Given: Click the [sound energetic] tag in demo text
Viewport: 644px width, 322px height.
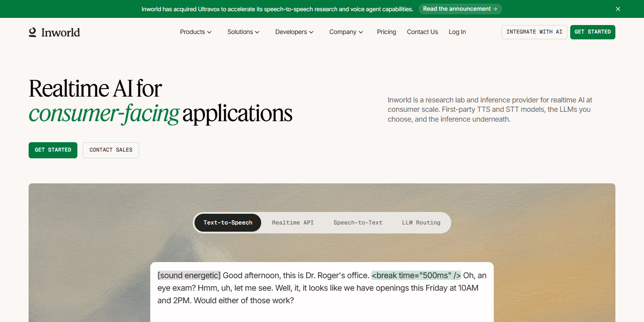Looking at the screenshot, I should click(189, 275).
